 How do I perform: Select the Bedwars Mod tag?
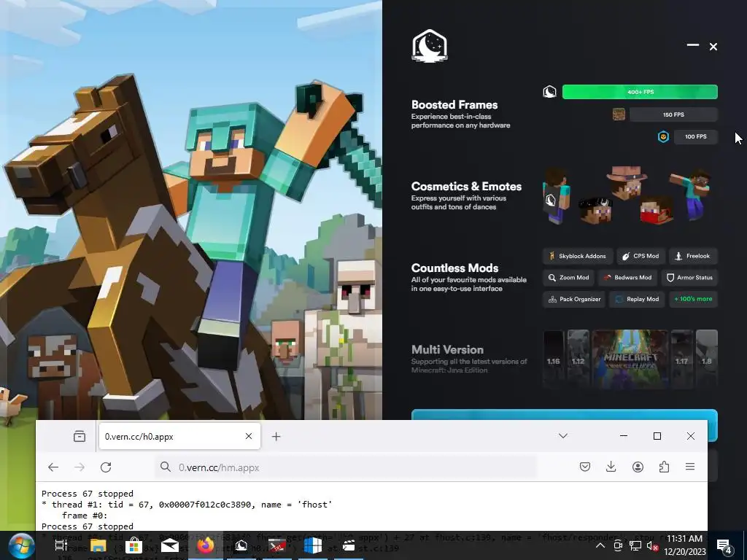click(x=628, y=278)
